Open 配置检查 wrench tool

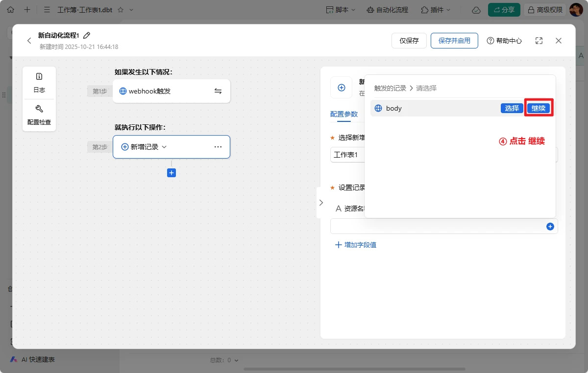39,115
